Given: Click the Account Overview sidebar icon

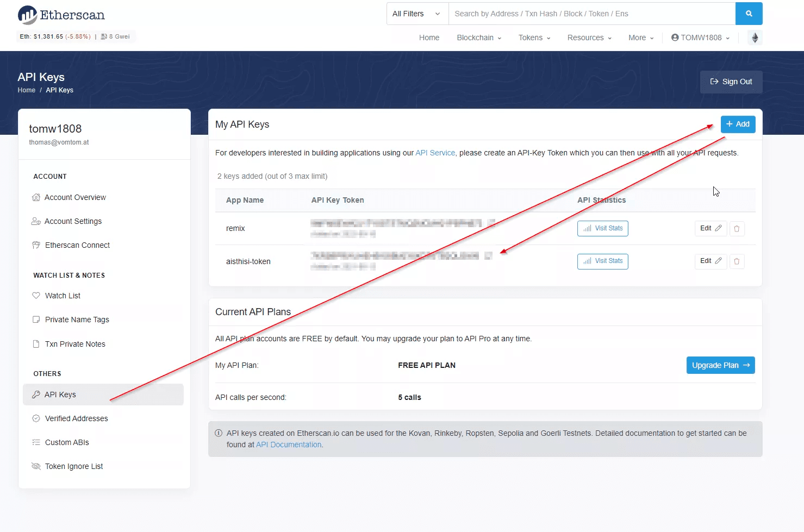Looking at the screenshot, I should (36, 197).
